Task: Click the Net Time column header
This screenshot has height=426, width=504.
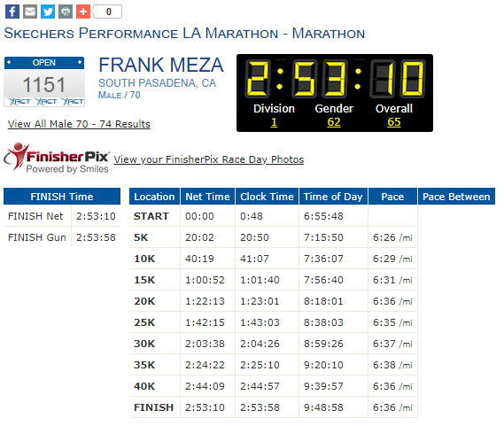Action: coord(207,197)
